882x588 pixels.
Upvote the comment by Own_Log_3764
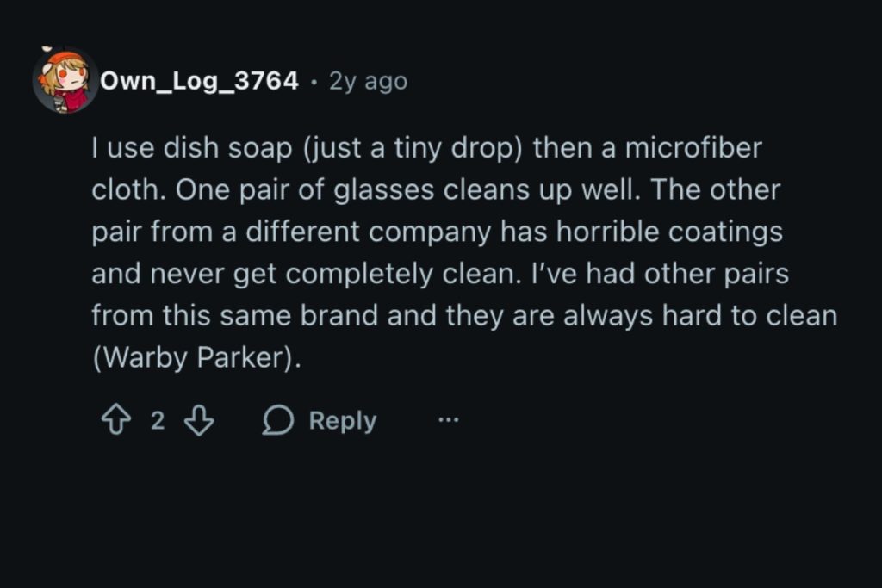pos(115,421)
